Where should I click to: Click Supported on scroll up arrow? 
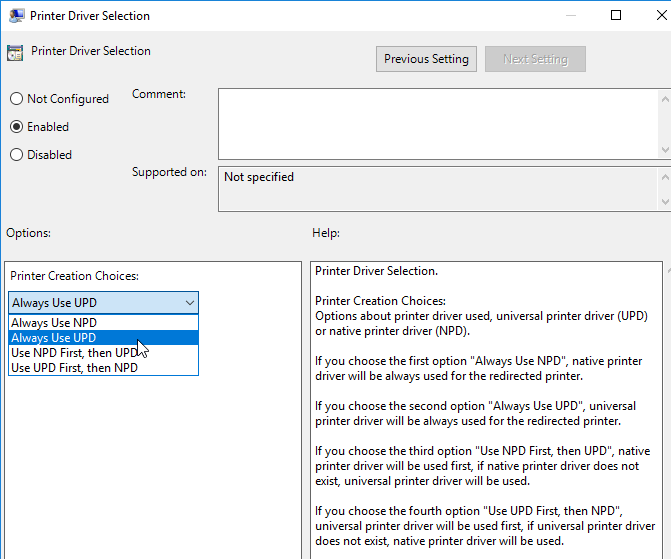[x=665, y=177]
